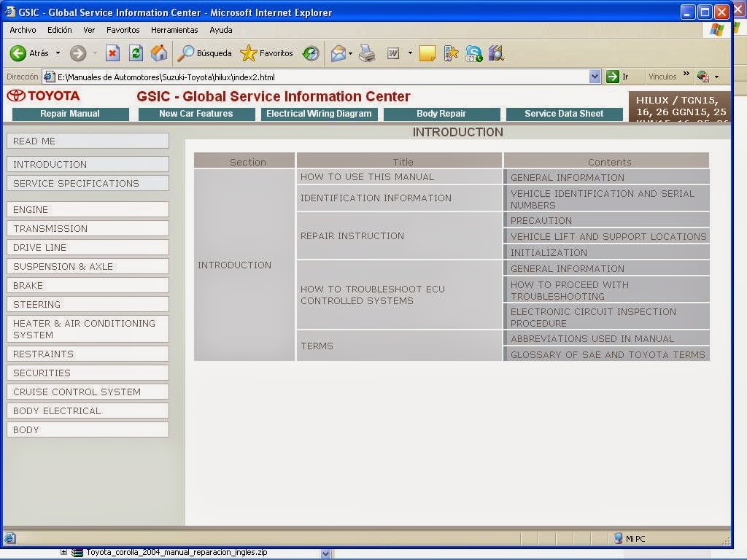Open ELECTRONIC CIRCUIT INSPECTION PROCEDURE link
The image size is (747, 560).
[x=593, y=317]
